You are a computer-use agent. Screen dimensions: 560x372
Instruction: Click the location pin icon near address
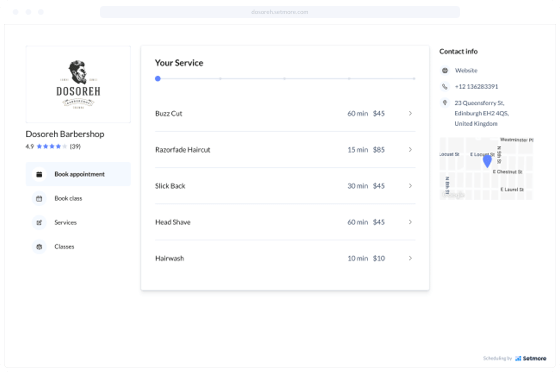pyautogui.click(x=445, y=103)
